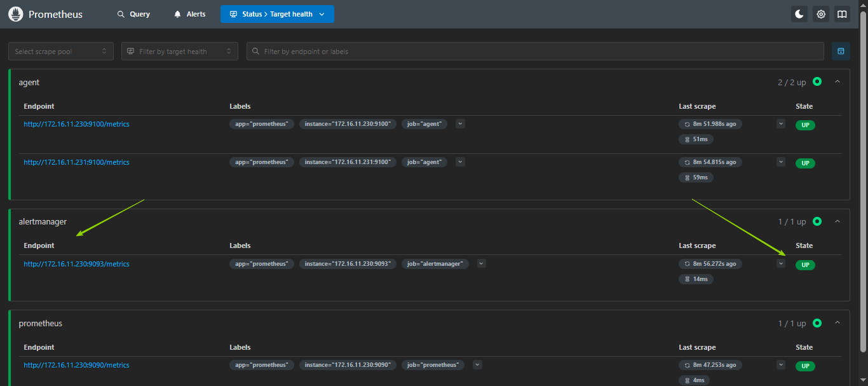
Task: Collapse the prometheus pool section
Action: (837, 323)
